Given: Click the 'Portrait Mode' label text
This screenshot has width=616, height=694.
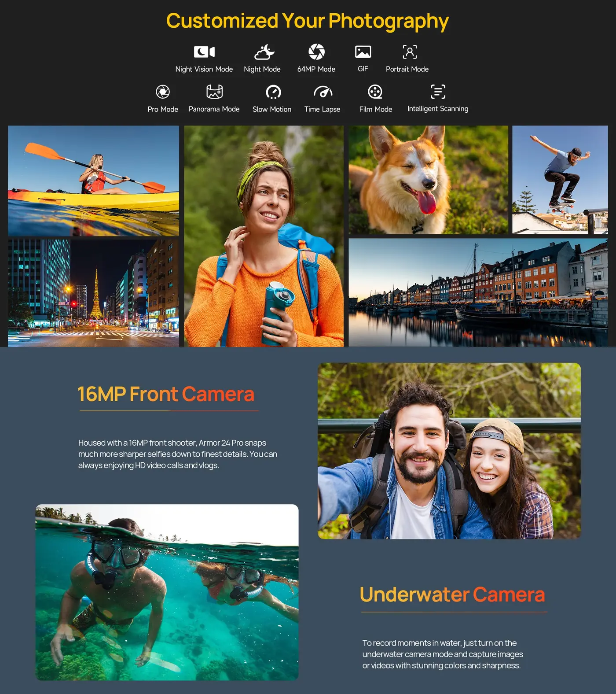Looking at the screenshot, I should (x=407, y=69).
